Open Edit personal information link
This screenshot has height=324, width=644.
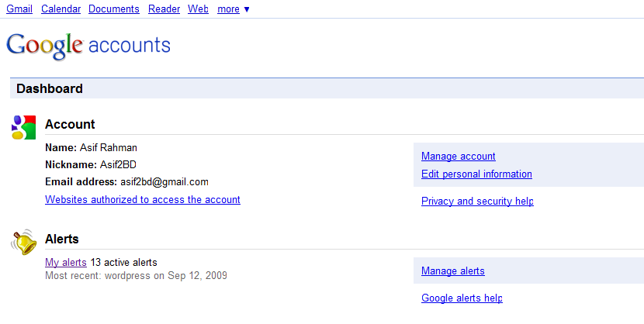click(476, 174)
